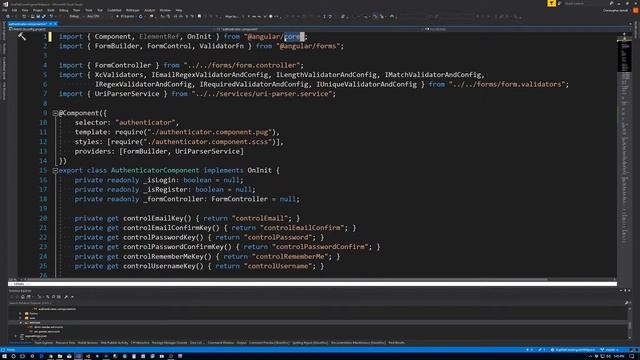The height and width of the screenshot is (360, 640).
Task: Open Task View from the taskbar
Action: 22,356
